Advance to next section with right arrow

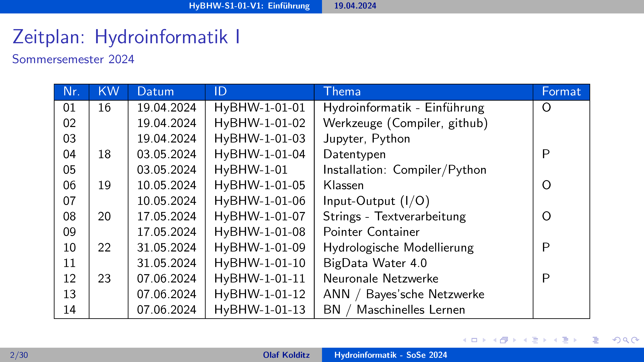[x=575, y=340]
